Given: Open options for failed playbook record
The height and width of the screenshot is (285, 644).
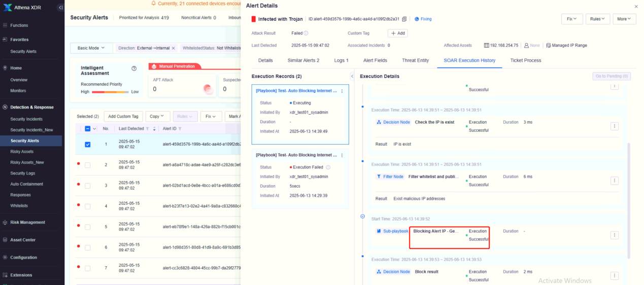Looking at the screenshot, I should coord(342,155).
